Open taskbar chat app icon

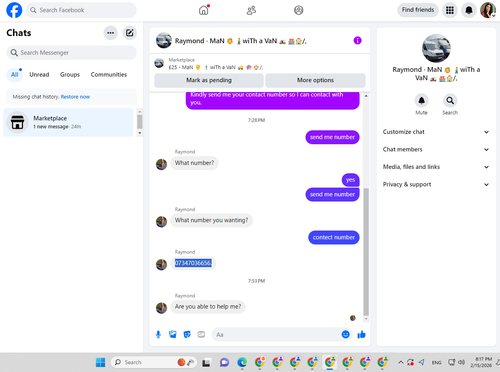[224, 362]
